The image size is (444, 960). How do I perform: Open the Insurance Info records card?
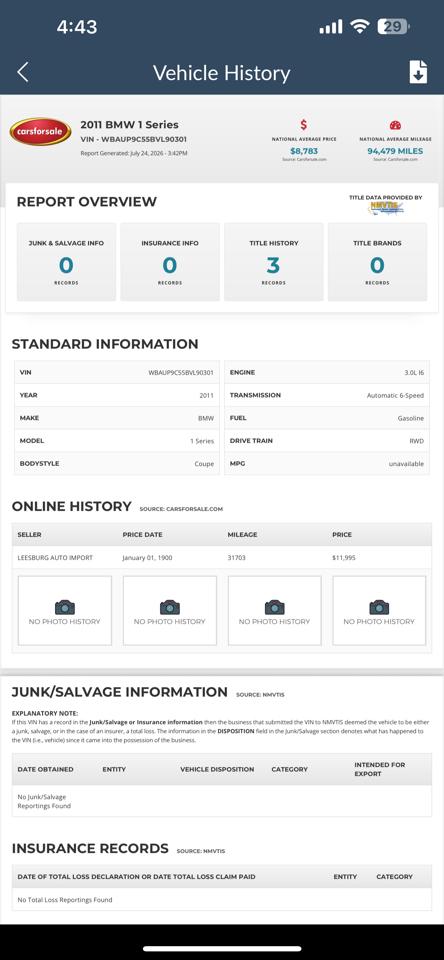(170, 262)
